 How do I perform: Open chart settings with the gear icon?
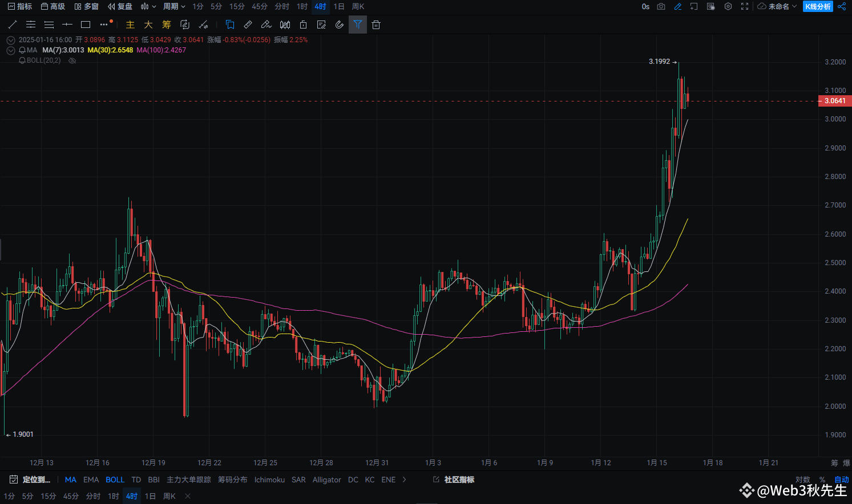728,7
